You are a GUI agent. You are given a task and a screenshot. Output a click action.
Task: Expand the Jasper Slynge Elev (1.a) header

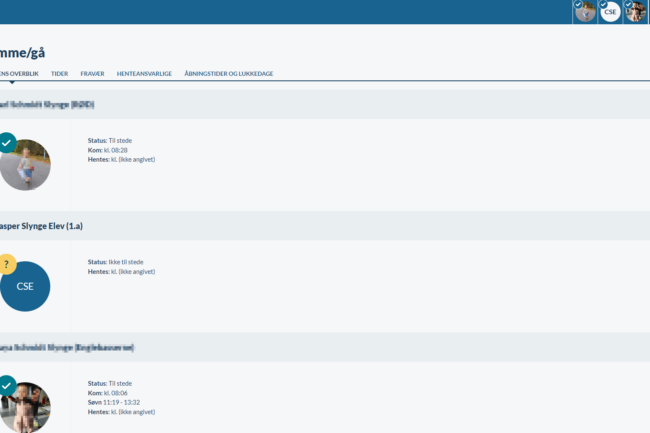click(x=40, y=226)
